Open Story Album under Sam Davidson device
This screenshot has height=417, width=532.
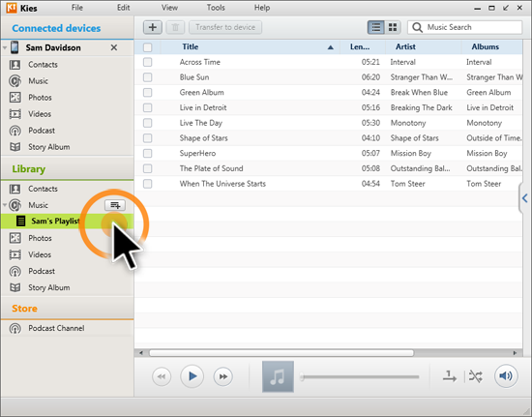[49, 147]
